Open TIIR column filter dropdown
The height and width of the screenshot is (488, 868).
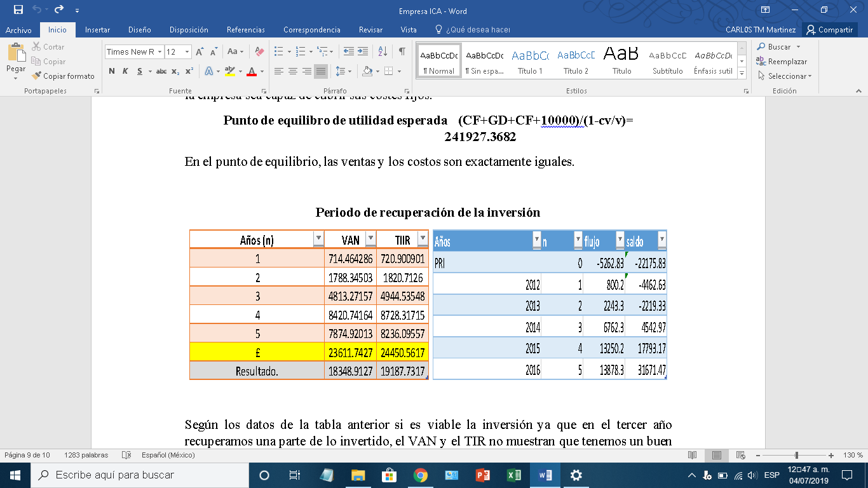tap(423, 239)
